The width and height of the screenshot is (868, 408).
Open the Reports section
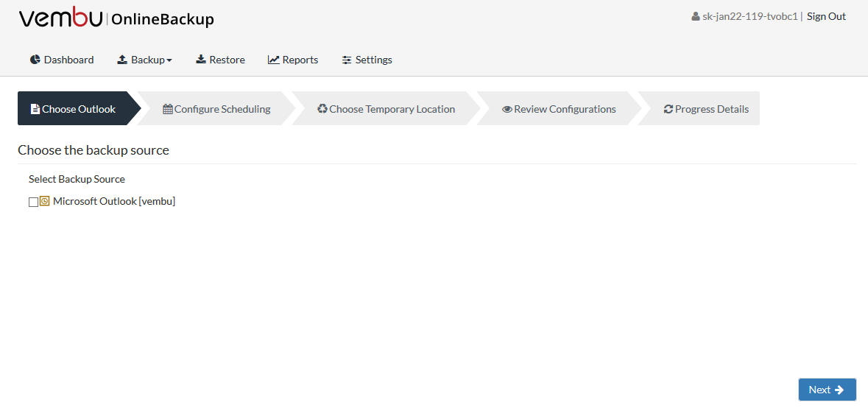(x=293, y=60)
